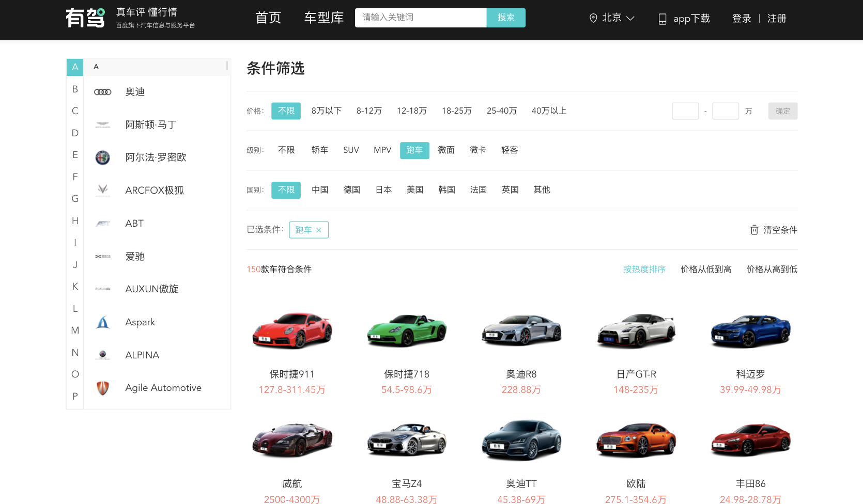Select country filter 日本
This screenshot has width=863, height=504.
coord(383,190)
